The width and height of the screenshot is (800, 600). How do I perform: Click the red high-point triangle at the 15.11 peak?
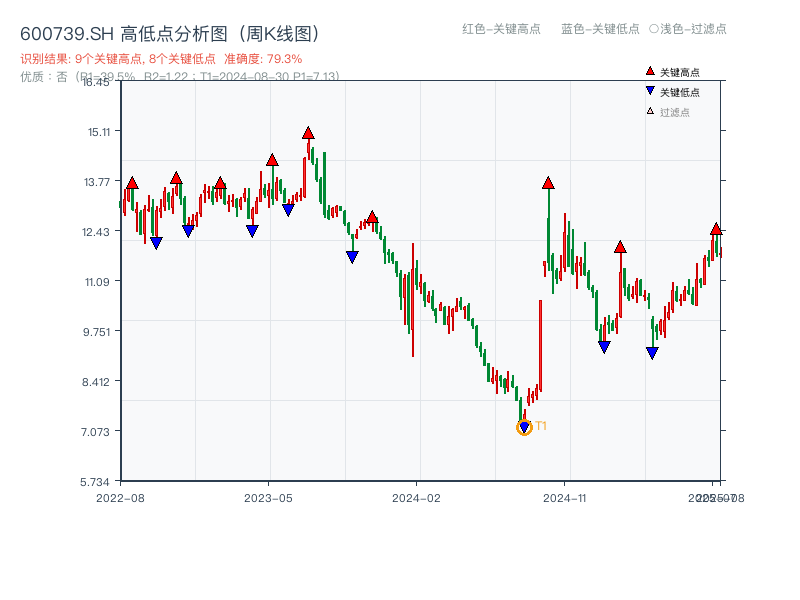pyautogui.click(x=307, y=131)
